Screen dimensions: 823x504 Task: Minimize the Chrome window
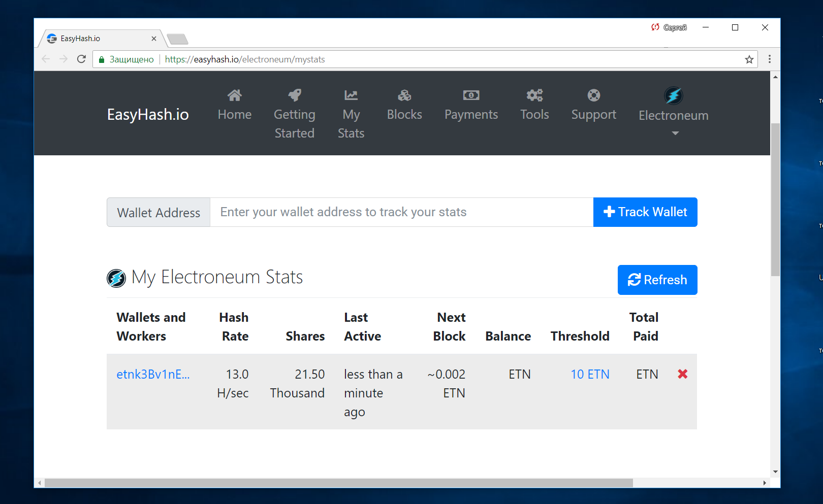click(706, 27)
